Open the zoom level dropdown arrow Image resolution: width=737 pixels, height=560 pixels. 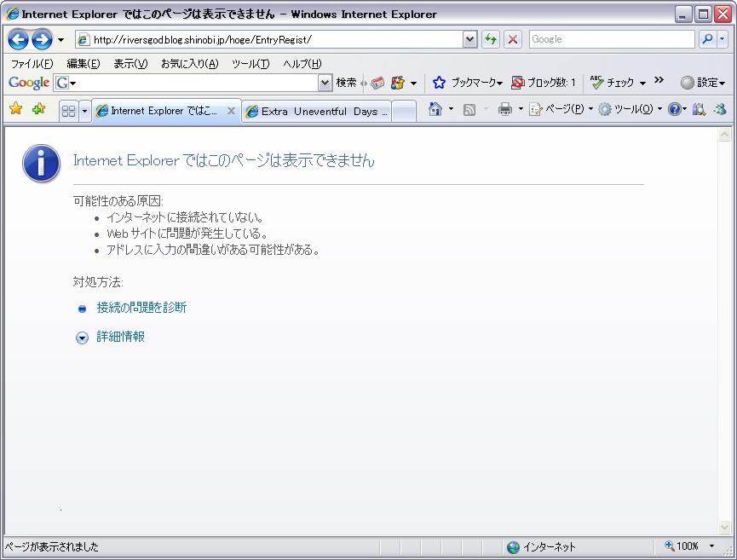click(711, 546)
